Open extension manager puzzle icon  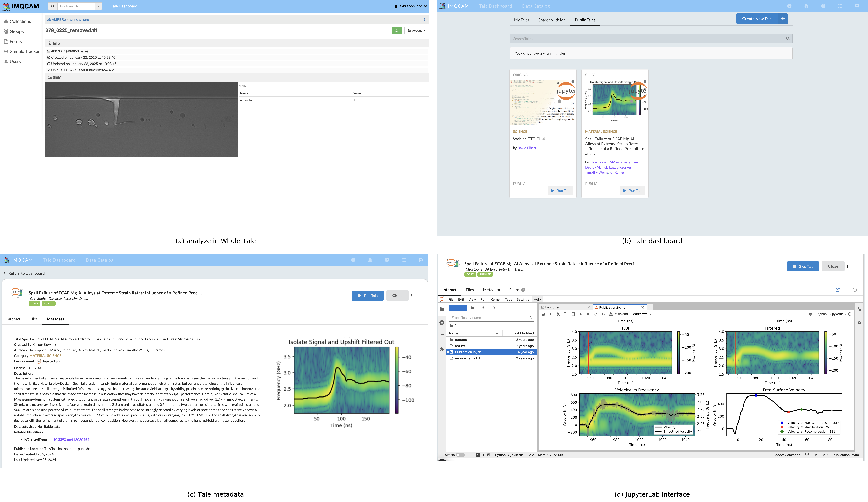click(442, 349)
